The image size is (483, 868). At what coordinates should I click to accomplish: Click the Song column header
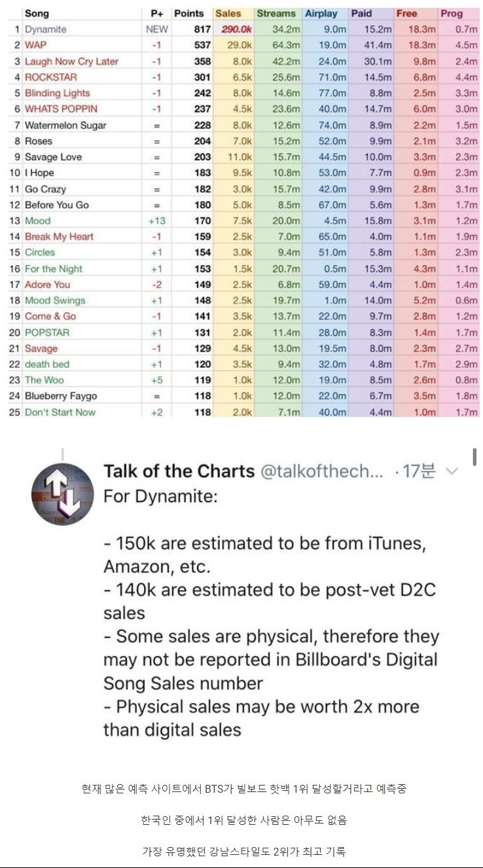click(37, 13)
